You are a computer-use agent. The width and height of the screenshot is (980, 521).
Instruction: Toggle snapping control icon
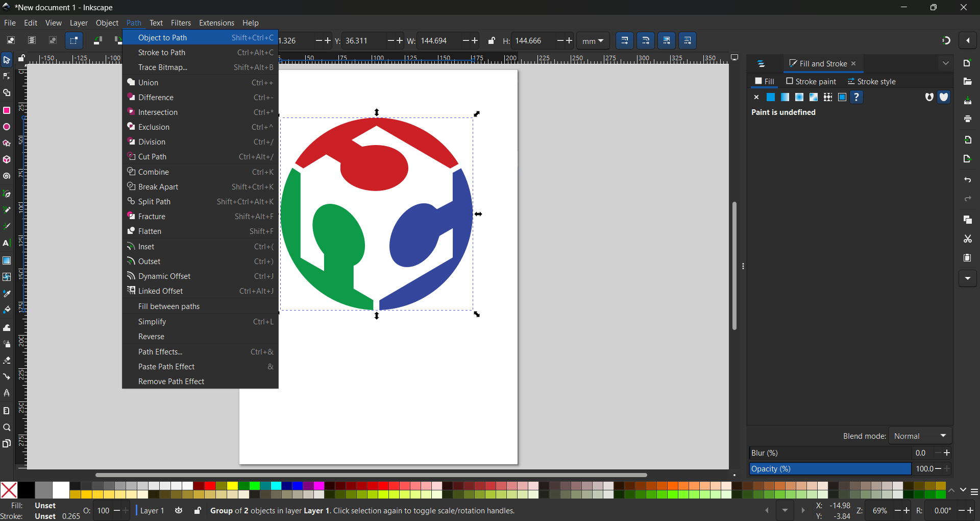946,40
